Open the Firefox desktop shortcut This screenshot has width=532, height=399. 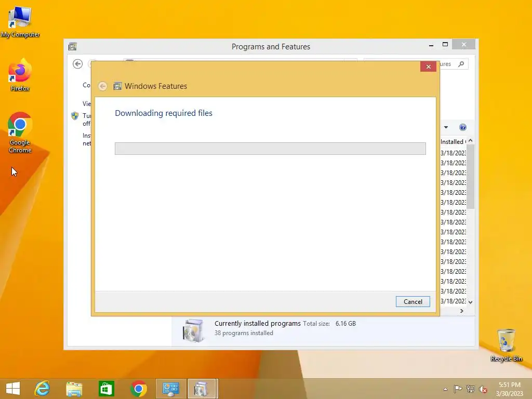pyautogui.click(x=20, y=75)
